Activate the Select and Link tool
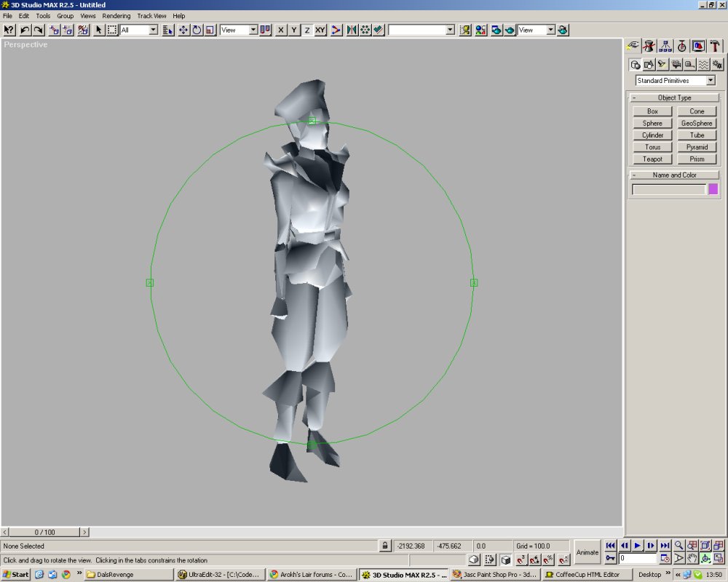The width and height of the screenshot is (728, 582). (55, 30)
